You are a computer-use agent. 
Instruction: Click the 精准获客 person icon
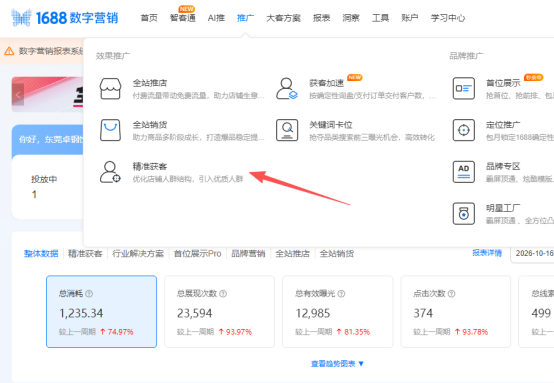(x=110, y=172)
